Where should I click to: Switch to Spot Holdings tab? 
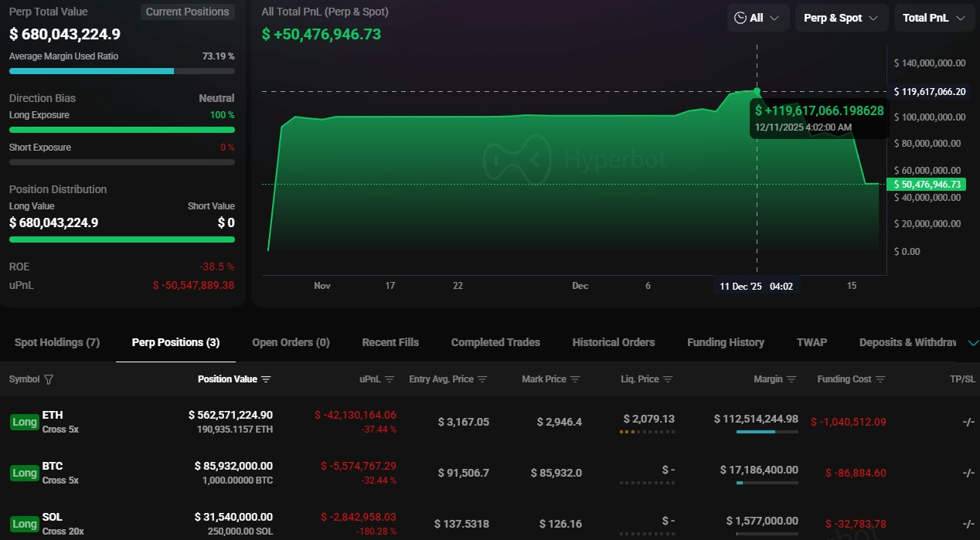click(57, 342)
